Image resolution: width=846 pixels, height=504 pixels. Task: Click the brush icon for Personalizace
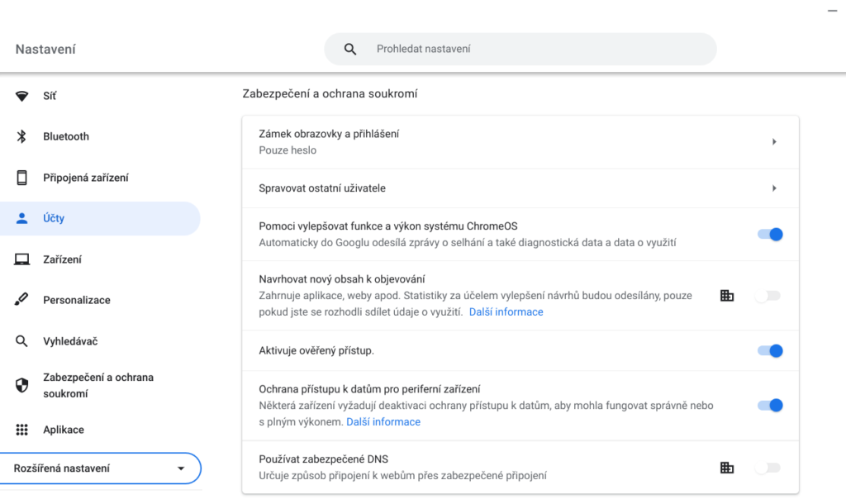point(22,300)
